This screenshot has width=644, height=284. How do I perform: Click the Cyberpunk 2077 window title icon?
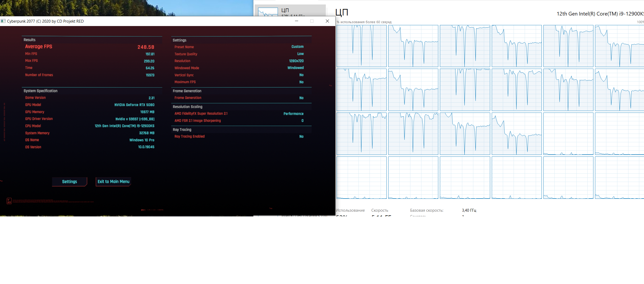coord(3,21)
